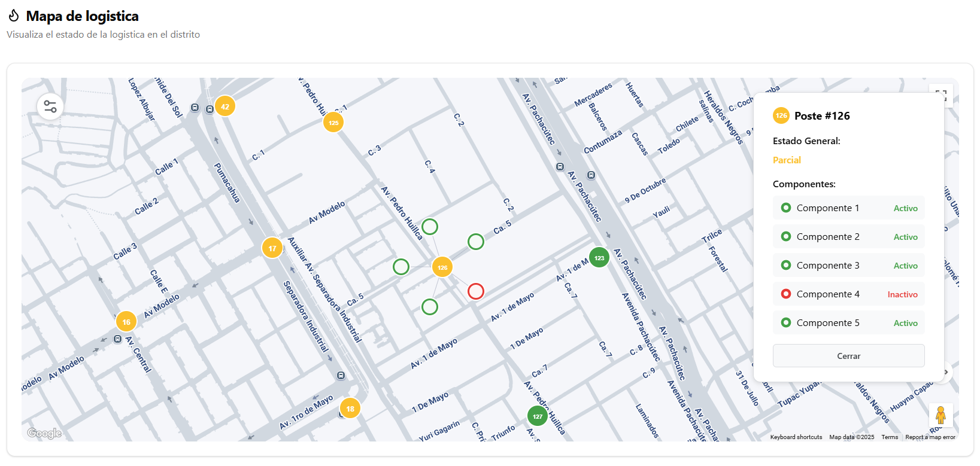Open Keyboard shortcuts on map
Screen dimensions: 980x466
point(796,437)
